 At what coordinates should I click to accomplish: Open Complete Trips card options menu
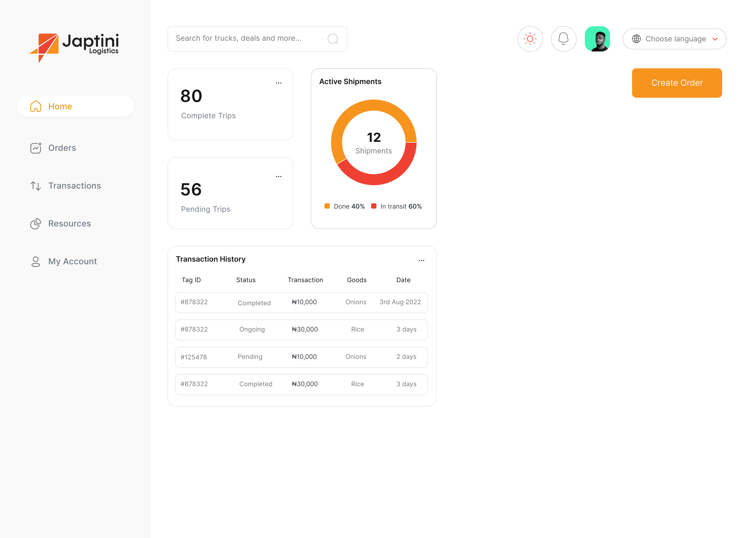pyautogui.click(x=279, y=83)
